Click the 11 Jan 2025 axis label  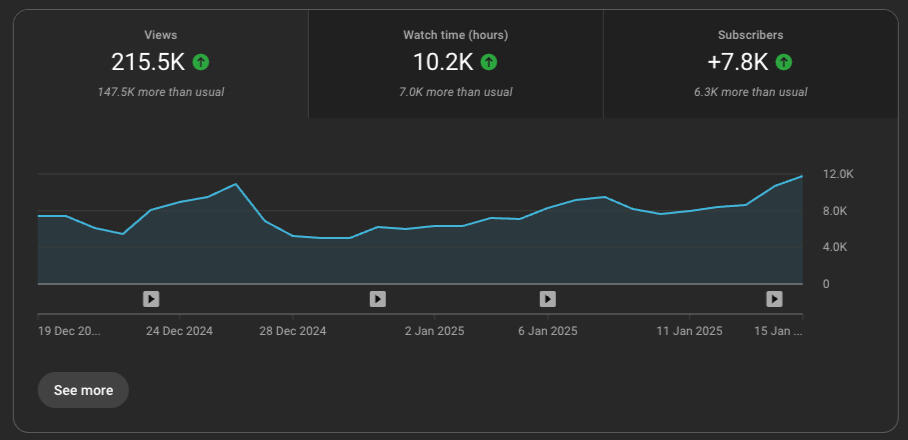coord(688,330)
